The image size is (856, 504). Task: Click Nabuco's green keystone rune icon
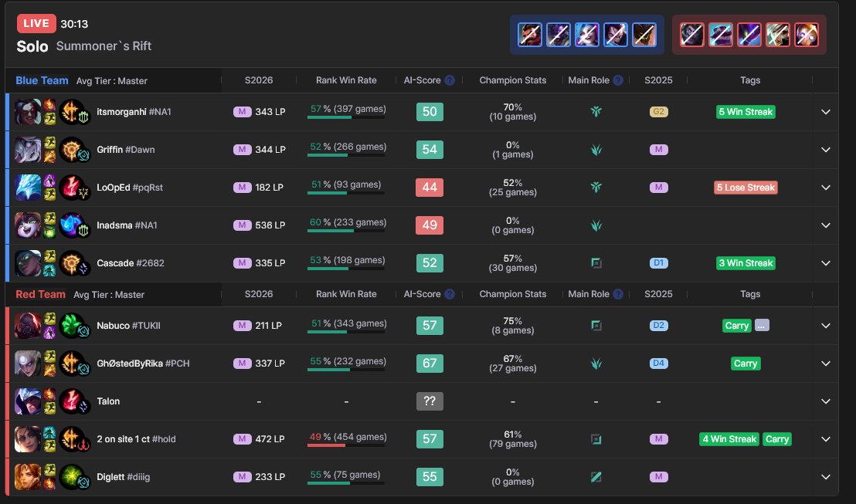pos(72,324)
